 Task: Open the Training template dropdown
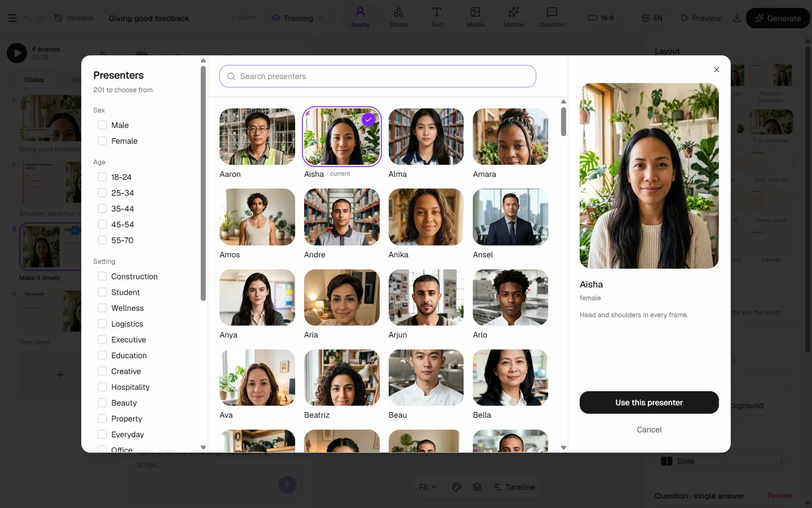(x=297, y=18)
